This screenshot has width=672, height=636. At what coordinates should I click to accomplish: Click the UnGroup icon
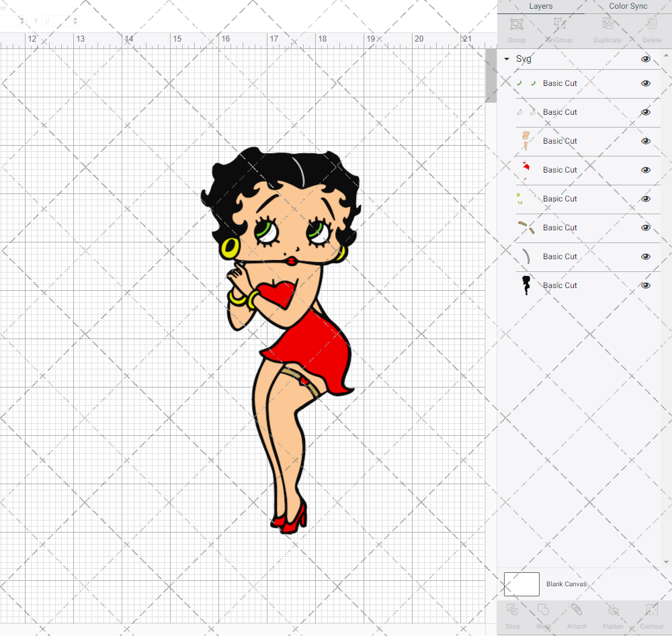[x=559, y=26]
